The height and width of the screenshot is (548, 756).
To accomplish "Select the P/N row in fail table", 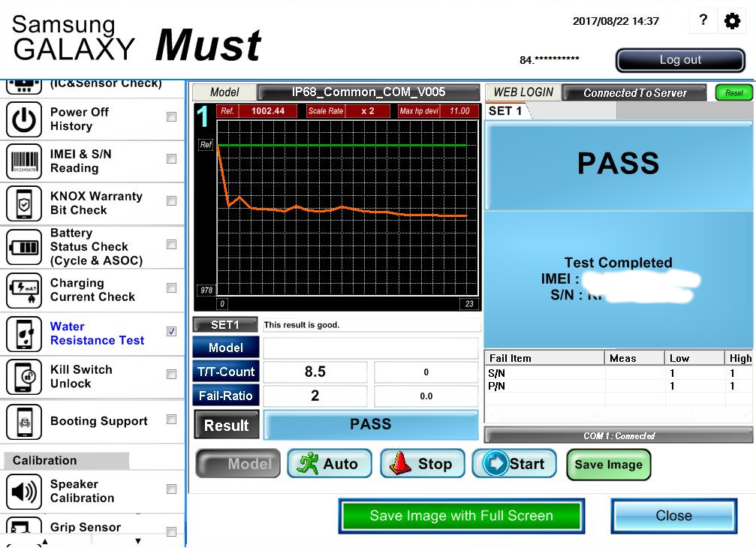I will [x=618, y=386].
